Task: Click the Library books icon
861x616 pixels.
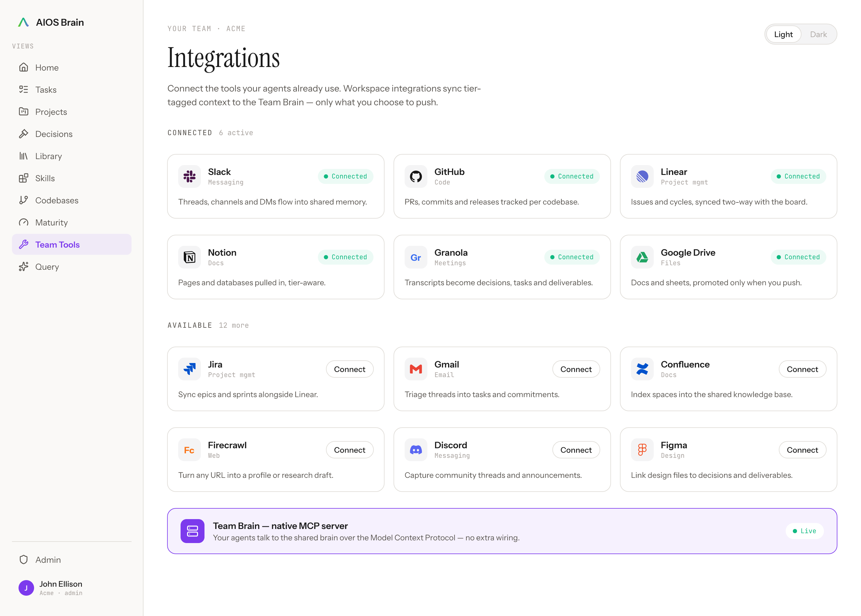Action: [24, 156]
